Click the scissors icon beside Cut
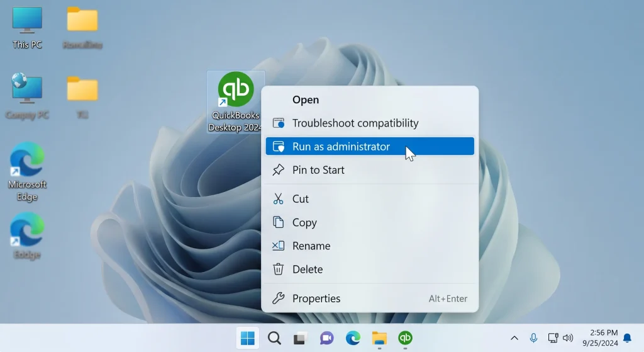644x352 pixels. [279, 199]
